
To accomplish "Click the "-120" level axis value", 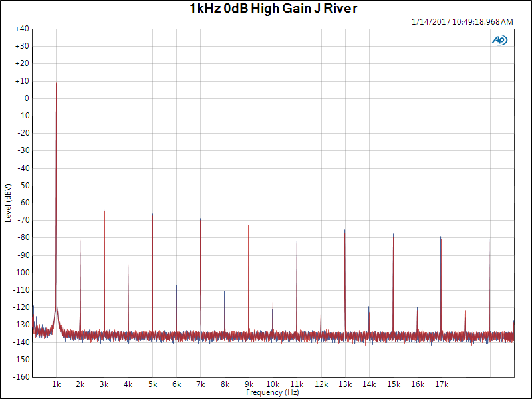I will point(22,307).
